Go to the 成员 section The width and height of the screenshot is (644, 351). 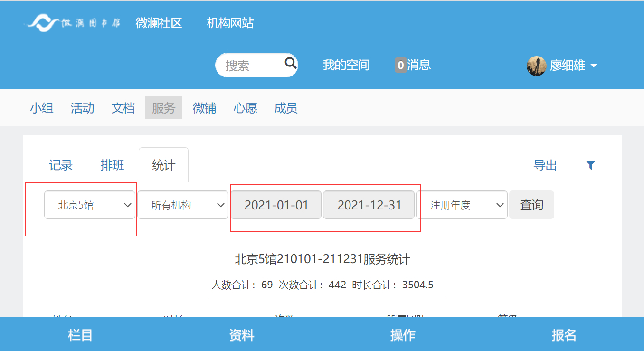(x=286, y=108)
